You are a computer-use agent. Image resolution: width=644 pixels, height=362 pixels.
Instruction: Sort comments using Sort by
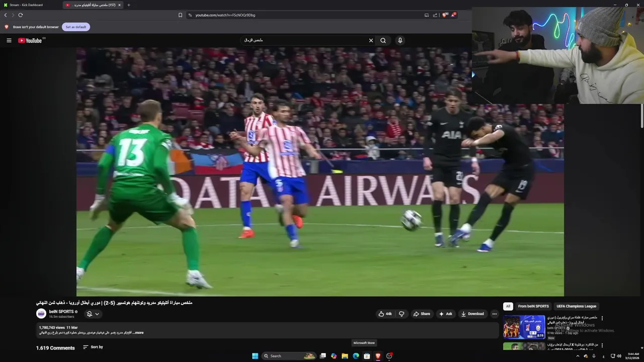[x=93, y=347]
